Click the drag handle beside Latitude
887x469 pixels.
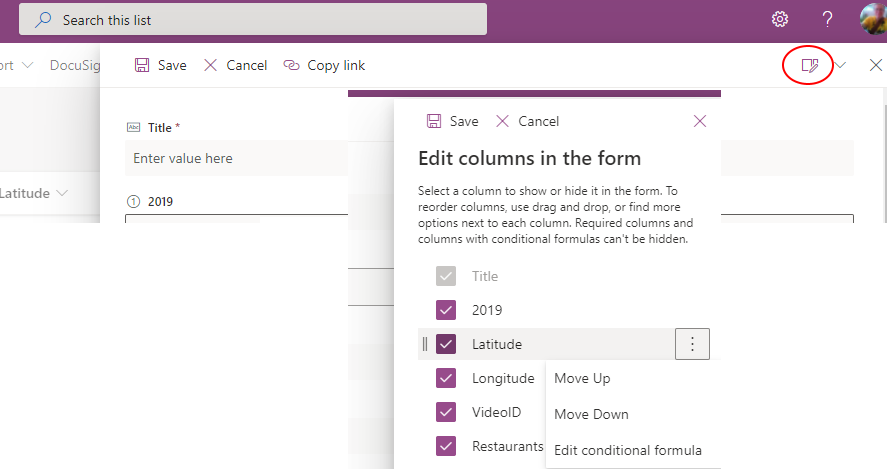425,344
